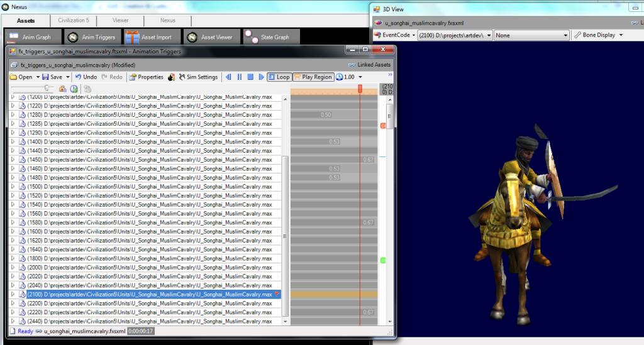
Task: Select the (2000) animation entry
Action: click(x=150, y=268)
